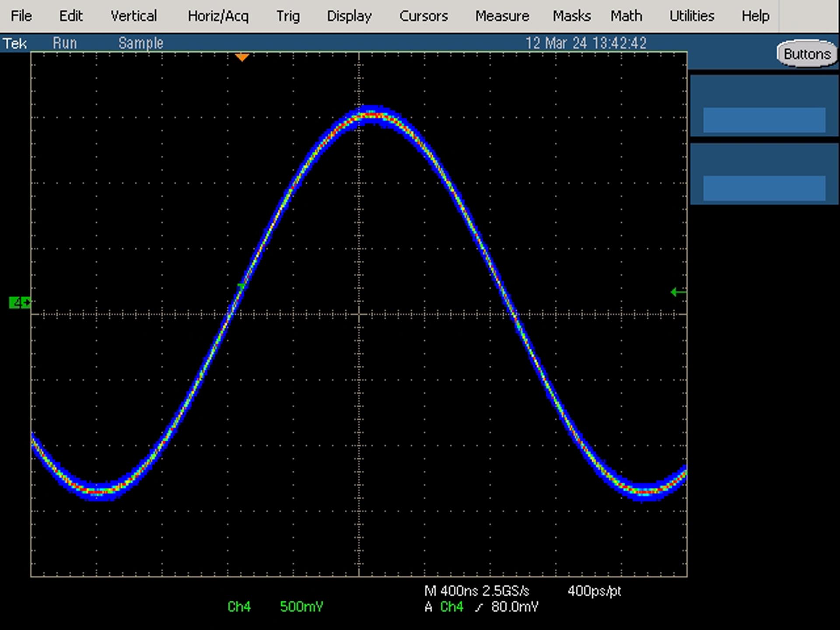Click the green trigger level arrow
The image size is (840, 630).
pyautogui.click(x=678, y=292)
